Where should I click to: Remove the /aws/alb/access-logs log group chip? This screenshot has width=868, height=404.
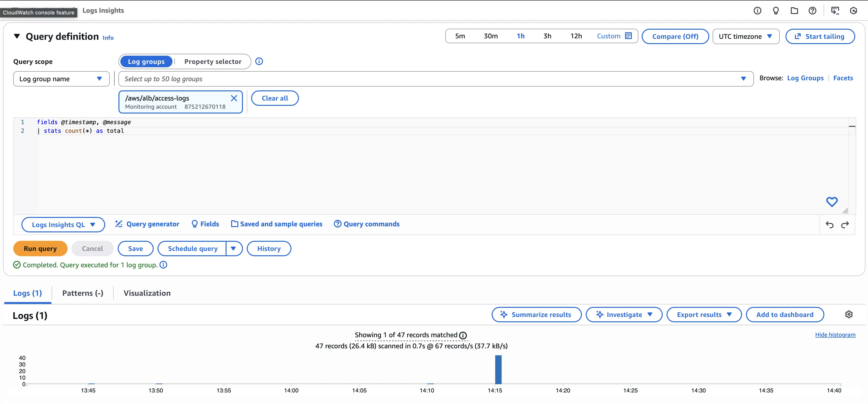(234, 98)
